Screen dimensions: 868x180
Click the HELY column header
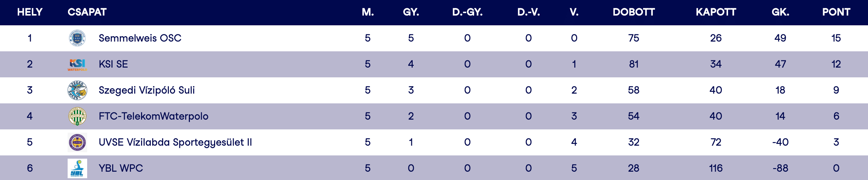pos(30,12)
